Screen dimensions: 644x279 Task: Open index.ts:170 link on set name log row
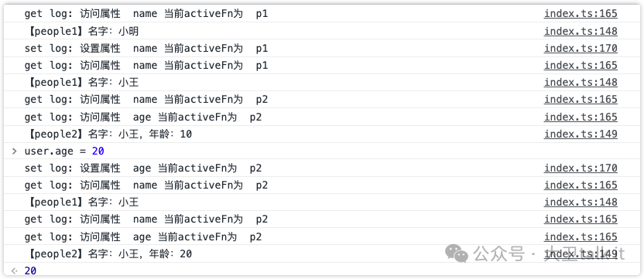click(x=581, y=49)
